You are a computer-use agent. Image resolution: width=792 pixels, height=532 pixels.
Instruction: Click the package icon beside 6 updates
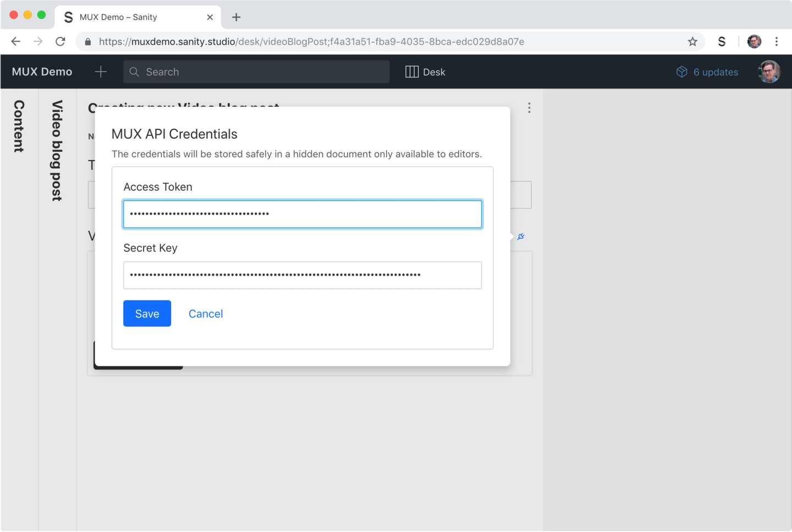tap(681, 72)
